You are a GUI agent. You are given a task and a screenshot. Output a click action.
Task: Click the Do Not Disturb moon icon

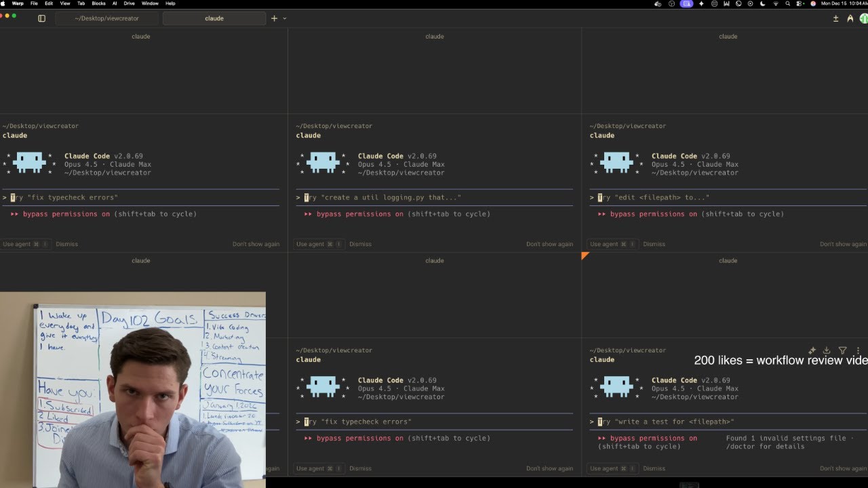[x=762, y=3]
